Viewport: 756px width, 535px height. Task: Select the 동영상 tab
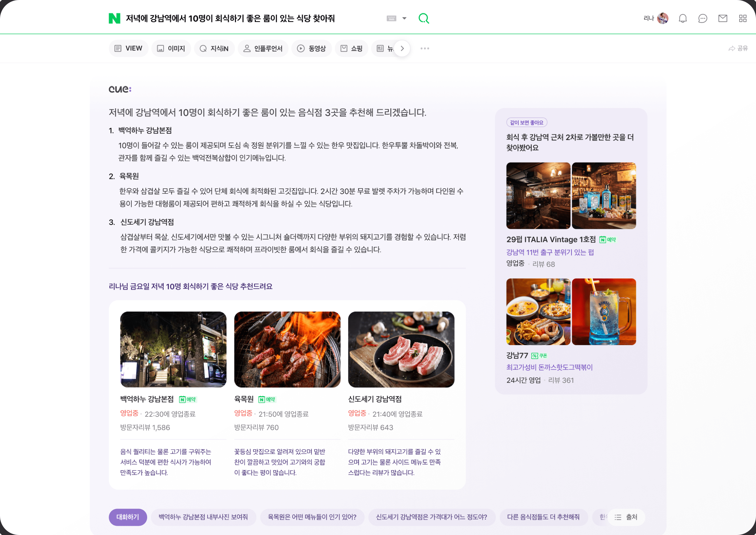311,48
